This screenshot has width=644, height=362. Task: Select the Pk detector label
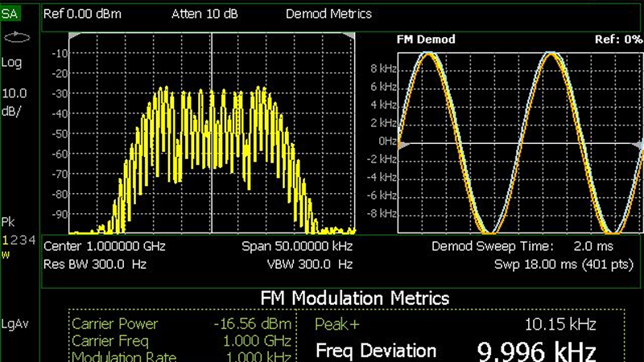(8, 222)
